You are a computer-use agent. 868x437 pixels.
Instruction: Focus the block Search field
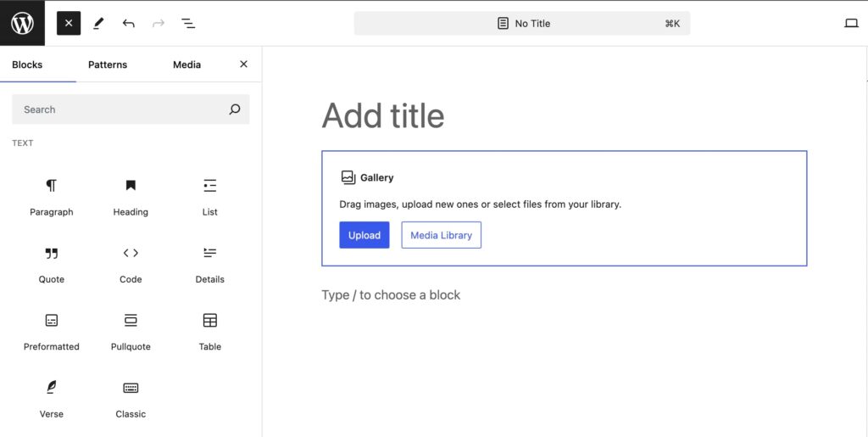tap(131, 109)
